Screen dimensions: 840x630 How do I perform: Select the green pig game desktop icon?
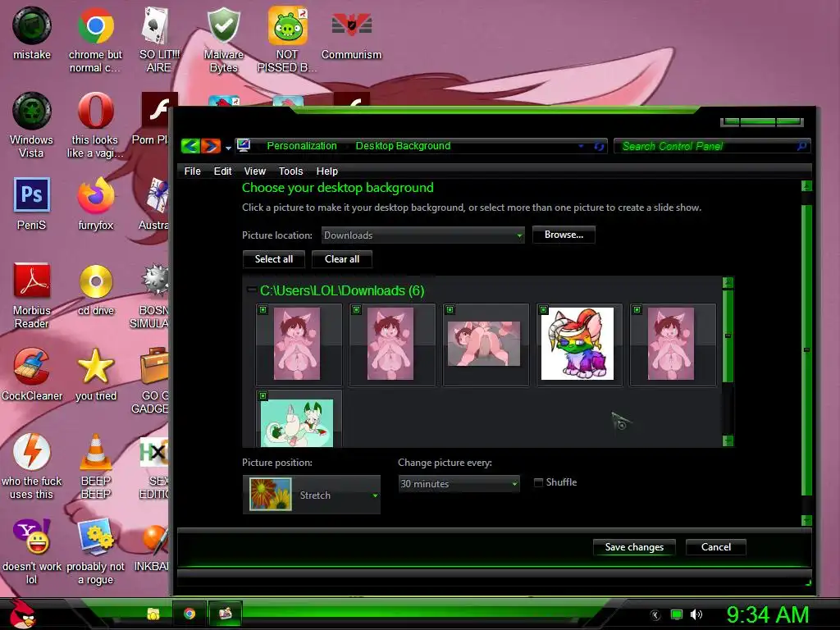pos(287,40)
